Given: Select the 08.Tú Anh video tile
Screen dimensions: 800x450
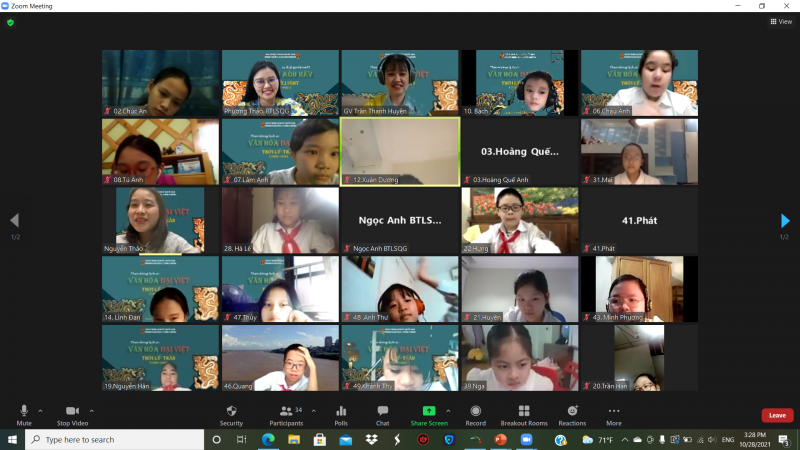Looking at the screenshot, I should tap(160, 152).
